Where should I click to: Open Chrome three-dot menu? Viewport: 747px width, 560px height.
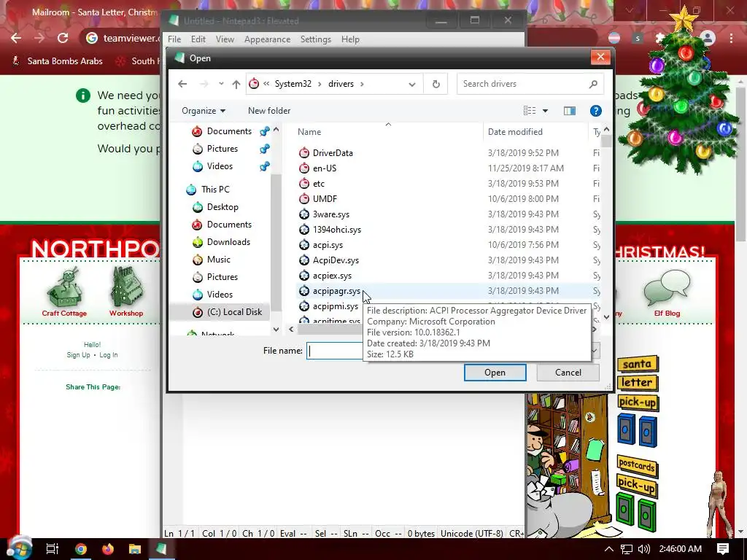pyautogui.click(x=731, y=38)
